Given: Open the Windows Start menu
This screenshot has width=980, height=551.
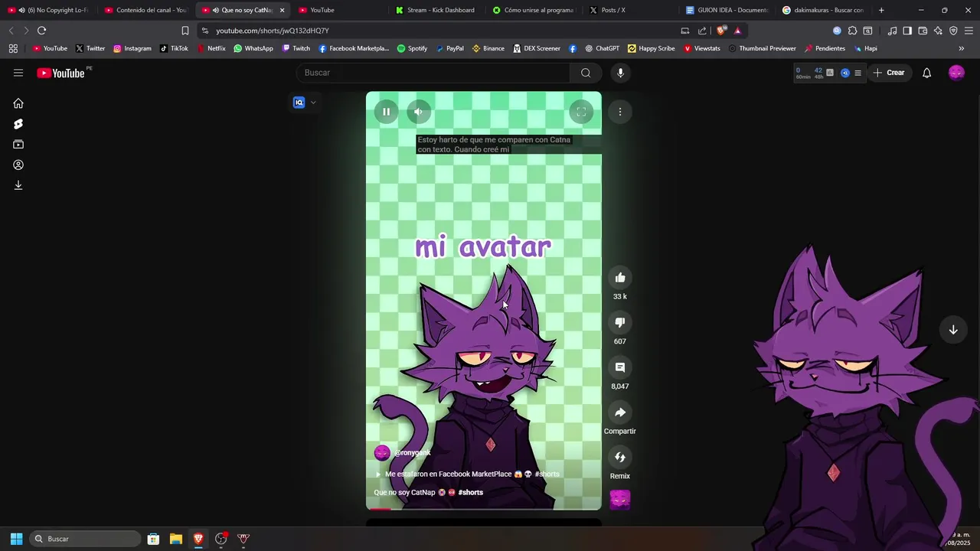Looking at the screenshot, I should click(16, 539).
